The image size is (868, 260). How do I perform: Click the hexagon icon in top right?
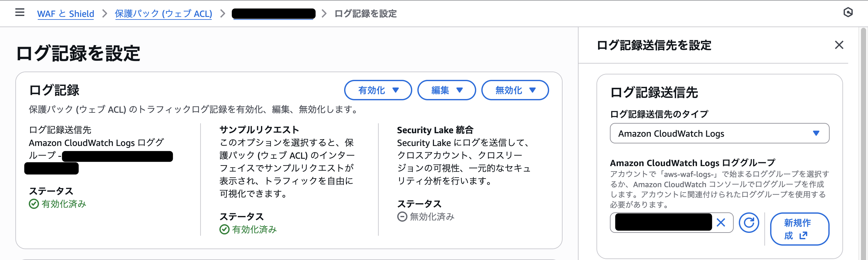point(848,13)
